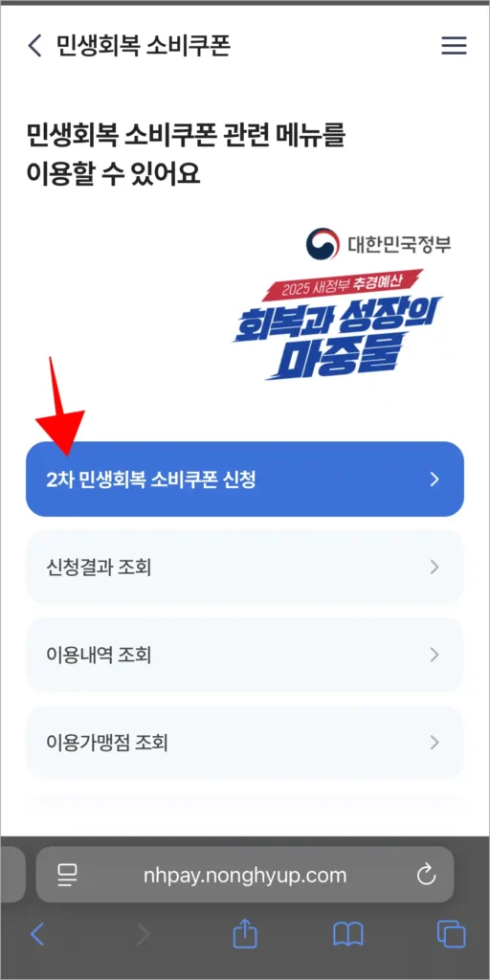The image size is (490, 980).
Task: Open 이용가맹점 조회 menu item
Action: (245, 743)
